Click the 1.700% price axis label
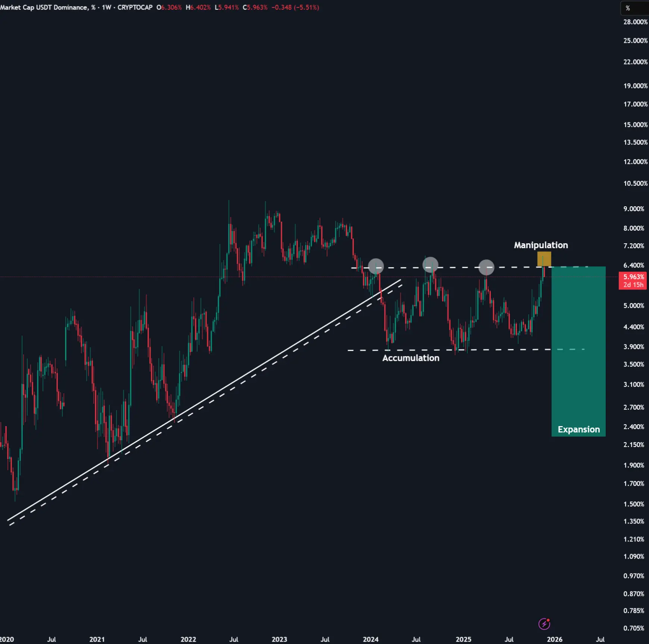The height and width of the screenshot is (644, 649). pos(634,484)
